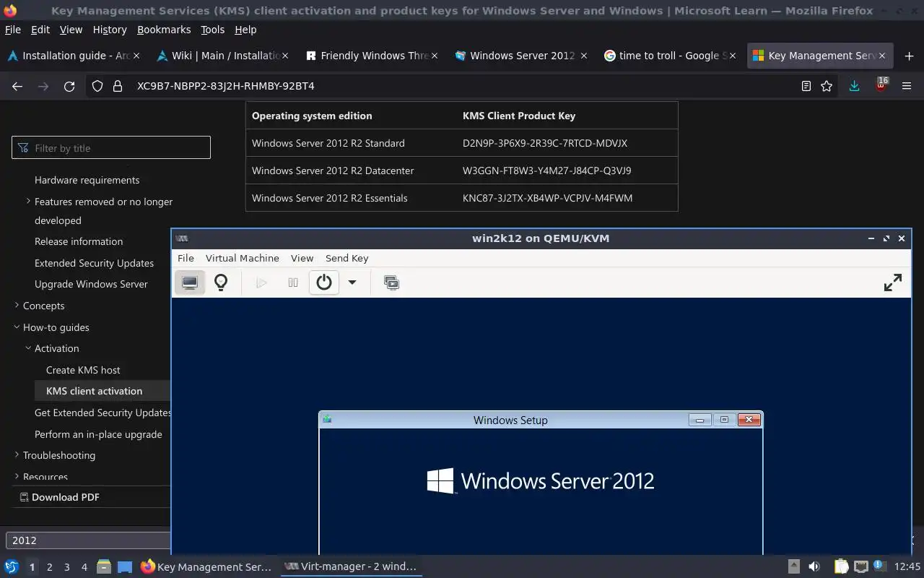Open the Firefox History menu
Image resolution: width=924 pixels, height=578 pixels.
pos(110,30)
